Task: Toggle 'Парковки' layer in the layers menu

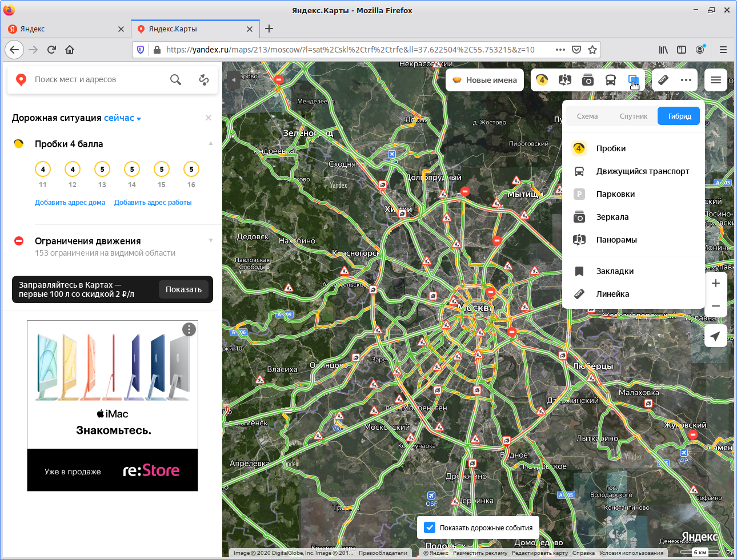Action: [615, 194]
